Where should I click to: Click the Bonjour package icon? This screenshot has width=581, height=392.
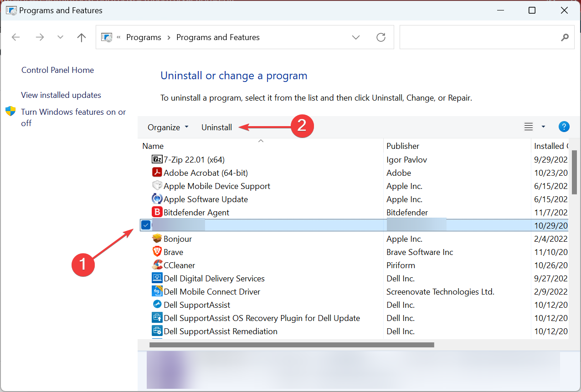point(157,239)
